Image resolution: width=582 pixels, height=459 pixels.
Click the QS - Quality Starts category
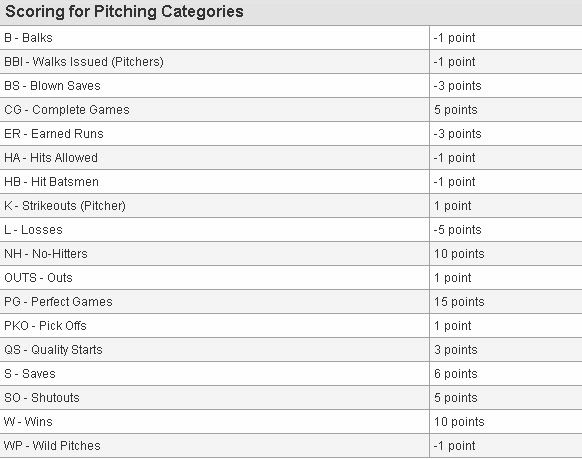[x=53, y=350]
